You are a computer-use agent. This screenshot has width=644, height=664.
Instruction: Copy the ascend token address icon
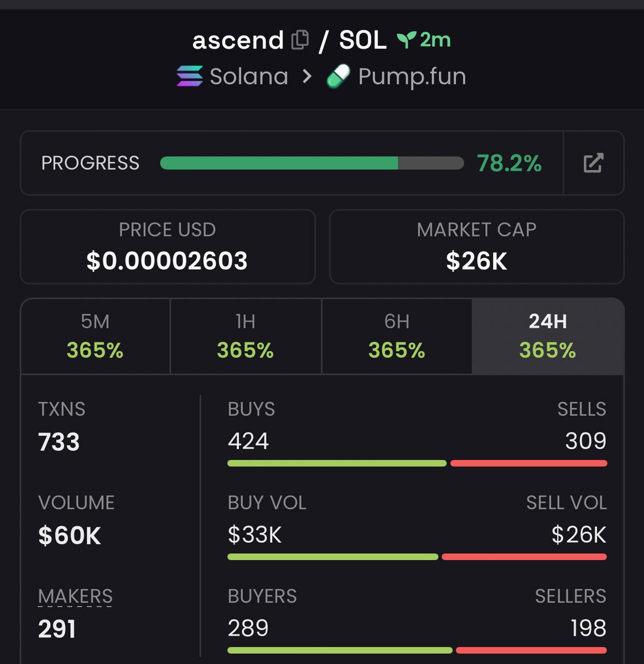pyautogui.click(x=299, y=40)
